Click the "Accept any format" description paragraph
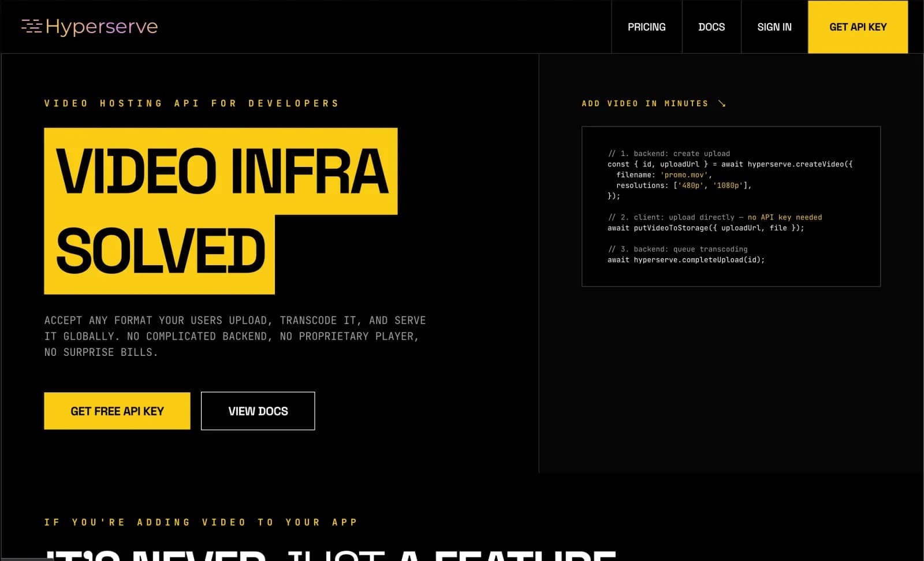The width and height of the screenshot is (924, 561). [235, 336]
